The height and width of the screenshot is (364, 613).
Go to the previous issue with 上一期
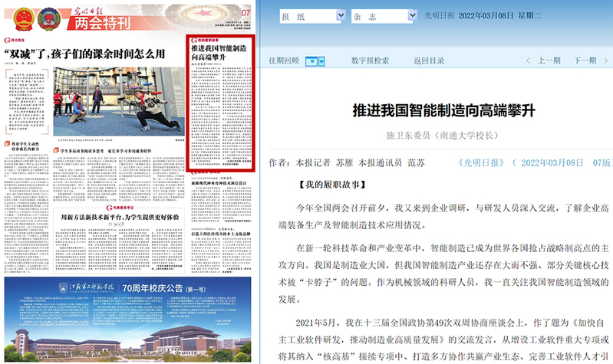click(549, 61)
